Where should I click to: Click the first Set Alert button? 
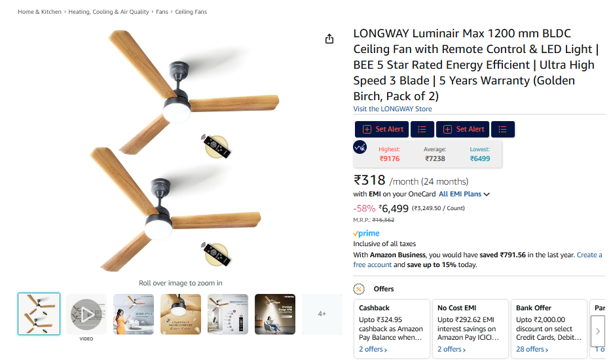coord(382,130)
